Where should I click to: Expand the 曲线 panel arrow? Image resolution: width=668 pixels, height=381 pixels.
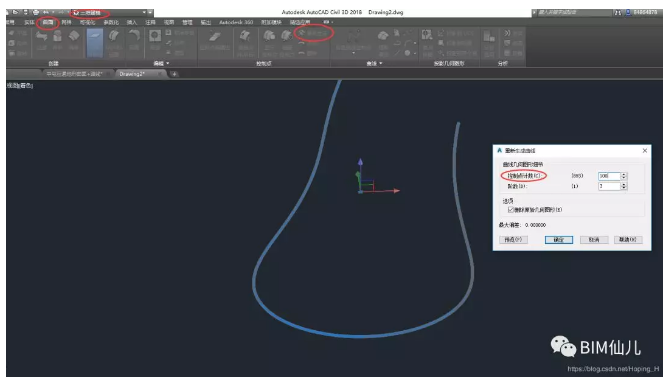pos(380,64)
